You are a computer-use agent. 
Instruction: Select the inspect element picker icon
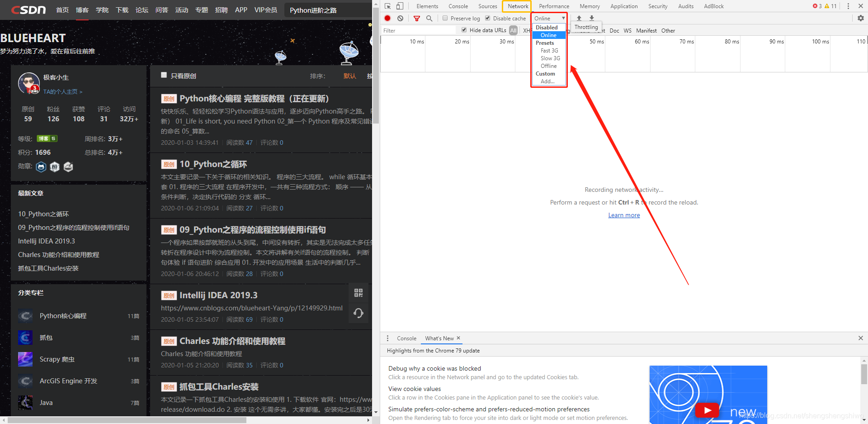tap(387, 6)
